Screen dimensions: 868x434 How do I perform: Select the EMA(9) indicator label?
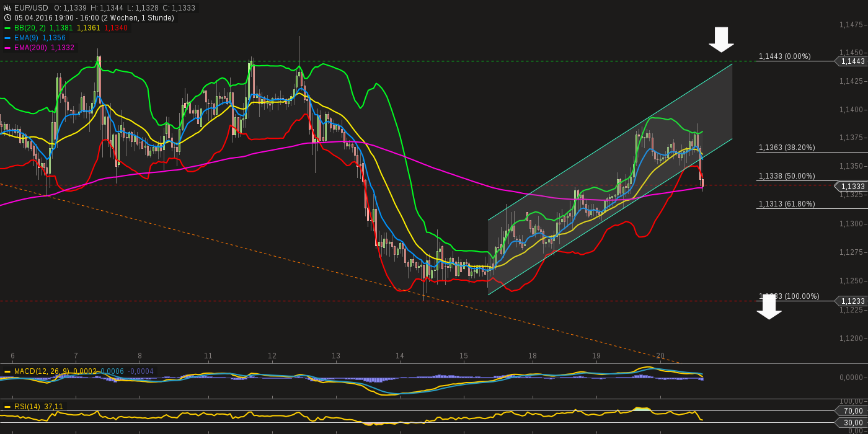(x=27, y=38)
